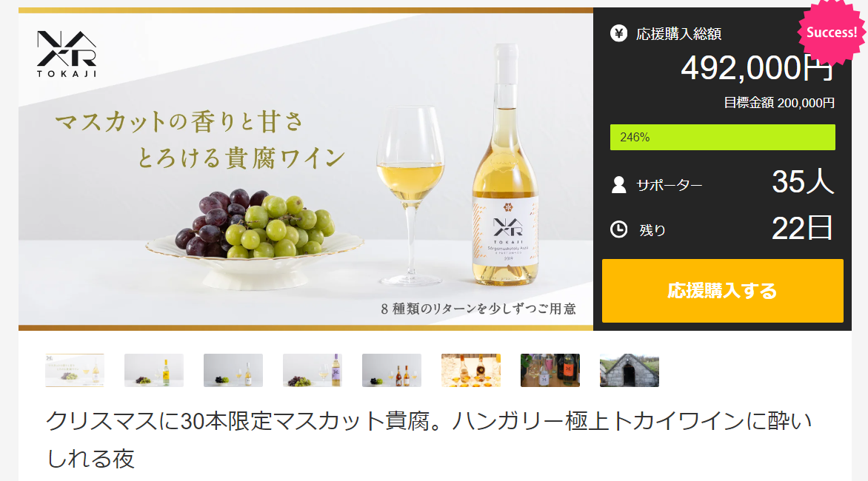The image size is (868, 481).
Task: Select the seventh thumbnail with the dark bottles
Action: point(550,370)
